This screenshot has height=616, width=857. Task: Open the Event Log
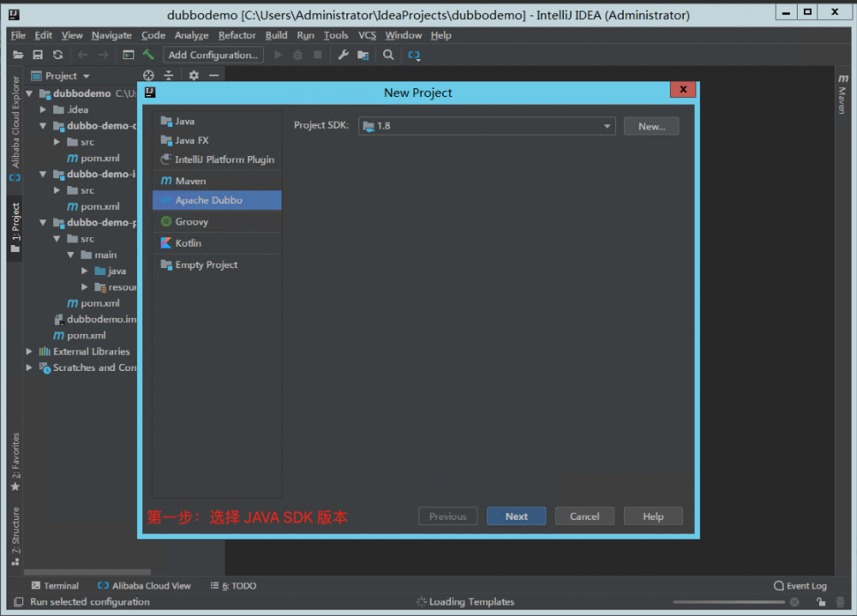pos(800,585)
